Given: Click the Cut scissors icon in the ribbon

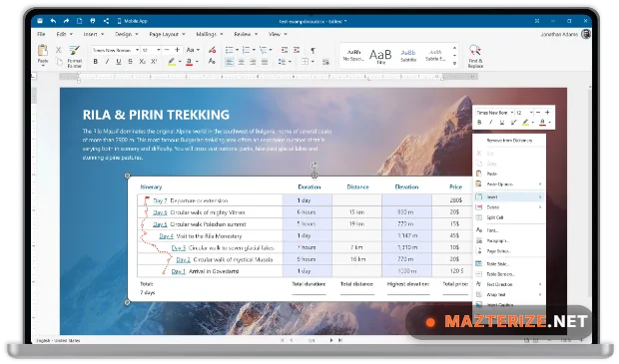Looking at the screenshot, I should (59, 50).
